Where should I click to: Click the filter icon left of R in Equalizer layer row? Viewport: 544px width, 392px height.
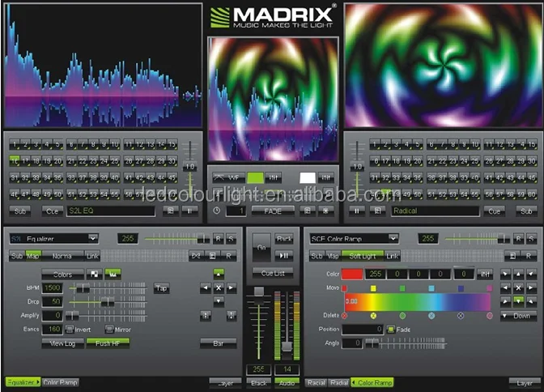pyautogui.click(x=213, y=256)
